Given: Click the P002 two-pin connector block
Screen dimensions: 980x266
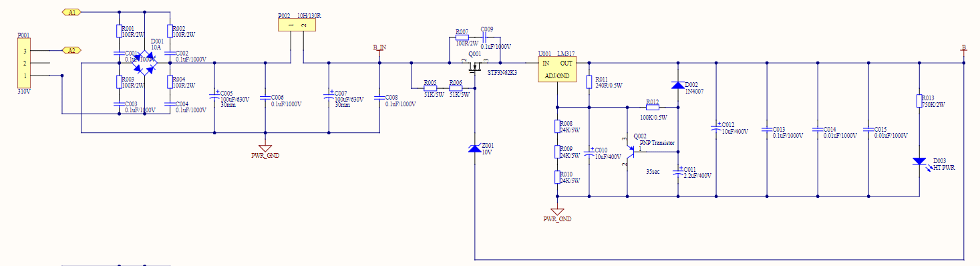Looking at the screenshot, I should click(297, 25).
